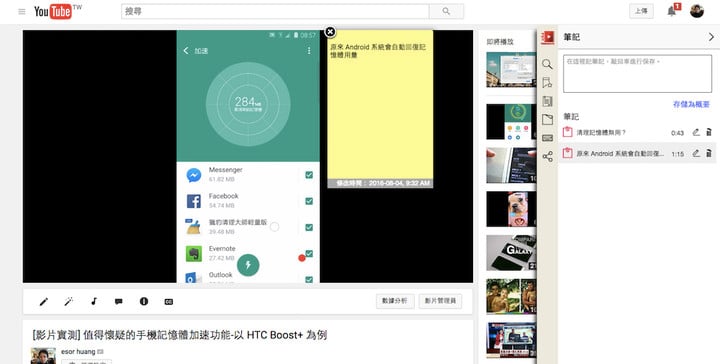The height and width of the screenshot is (364, 720).
Task: Toggle the Evernote checkbox in the video
Action: point(309,253)
